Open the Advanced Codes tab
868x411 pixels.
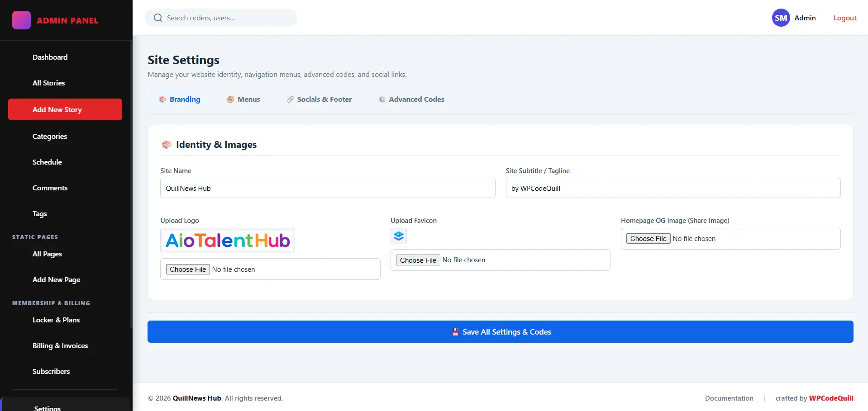click(x=411, y=99)
